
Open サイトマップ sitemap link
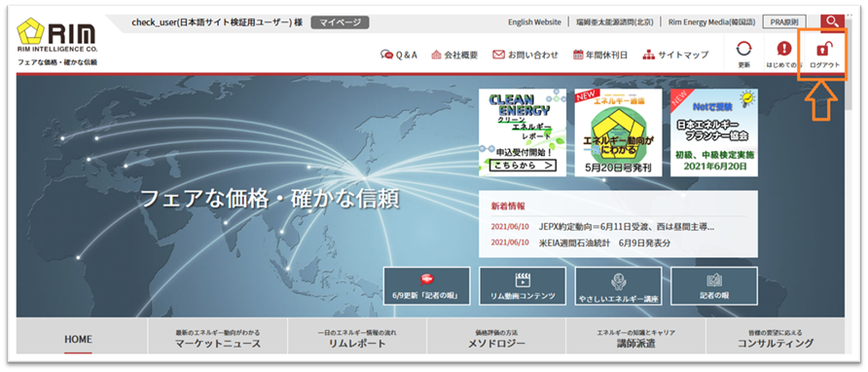pyautogui.click(x=675, y=55)
